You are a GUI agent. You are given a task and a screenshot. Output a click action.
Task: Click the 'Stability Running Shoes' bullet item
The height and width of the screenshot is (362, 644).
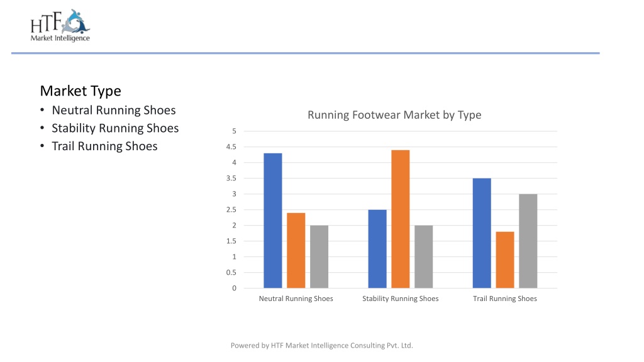[115, 128]
